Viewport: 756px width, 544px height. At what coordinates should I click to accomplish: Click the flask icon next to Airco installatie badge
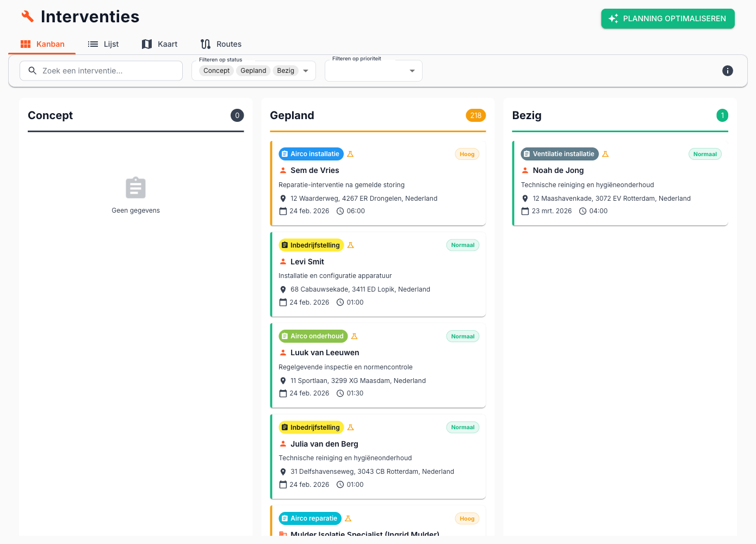tap(350, 154)
